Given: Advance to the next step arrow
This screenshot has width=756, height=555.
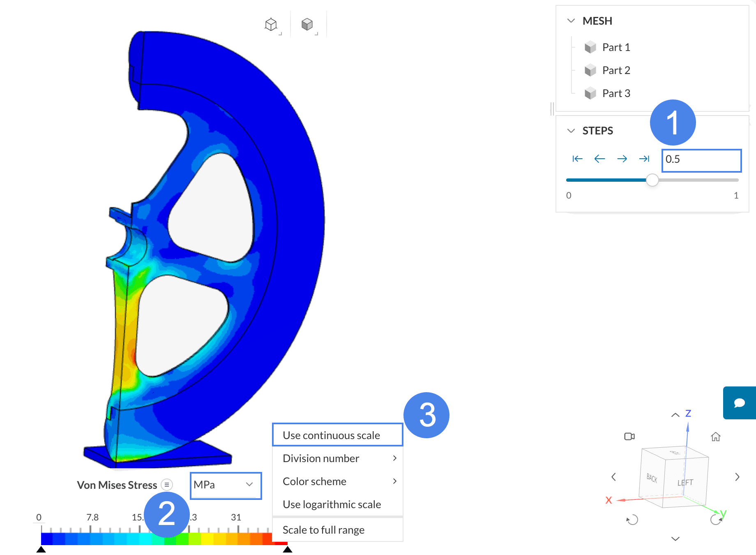Looking at the screenshot, I should [x=622, y=159].
